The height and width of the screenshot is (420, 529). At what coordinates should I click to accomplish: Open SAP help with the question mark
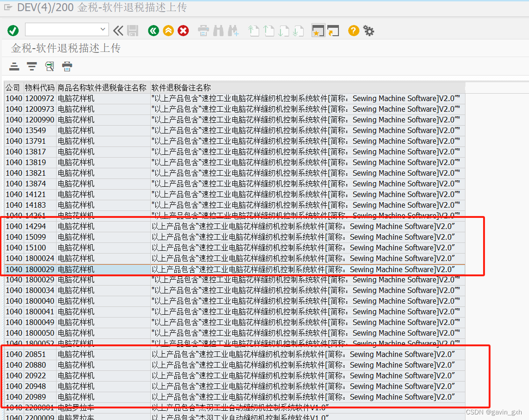pyautogui.click(x=353, y=31)
